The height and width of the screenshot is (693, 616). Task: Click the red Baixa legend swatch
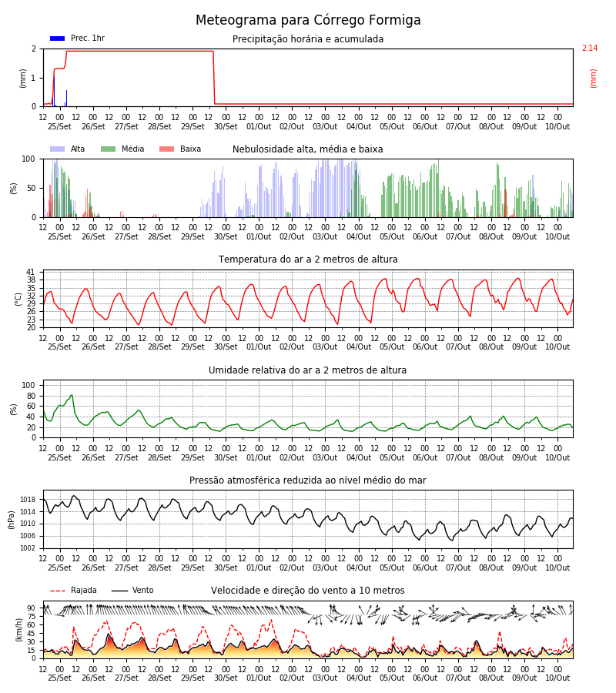[x=166, y=149]
